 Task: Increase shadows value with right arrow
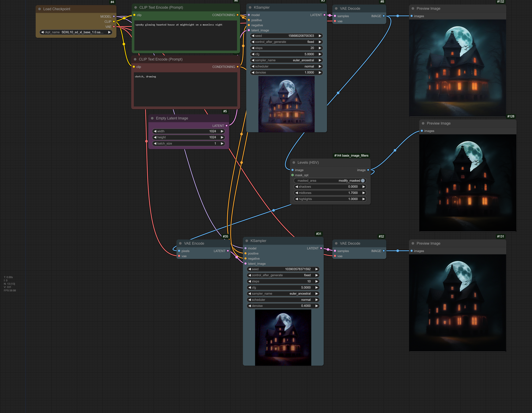pos(364,187)
